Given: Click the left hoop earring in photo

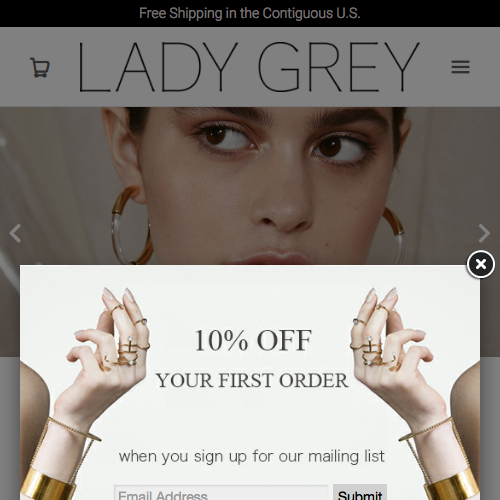Looking at the screenshot, I should point(131,225).
